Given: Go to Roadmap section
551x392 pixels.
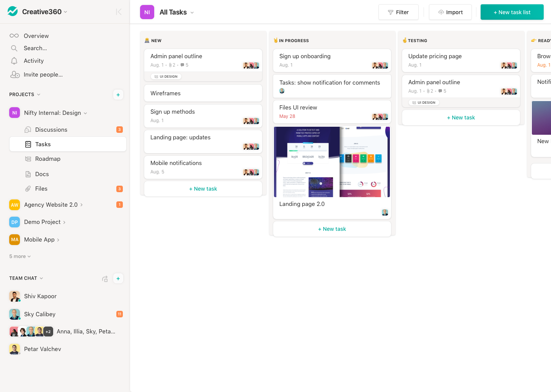Looking at the screenshot, I should tap(48, 159).
